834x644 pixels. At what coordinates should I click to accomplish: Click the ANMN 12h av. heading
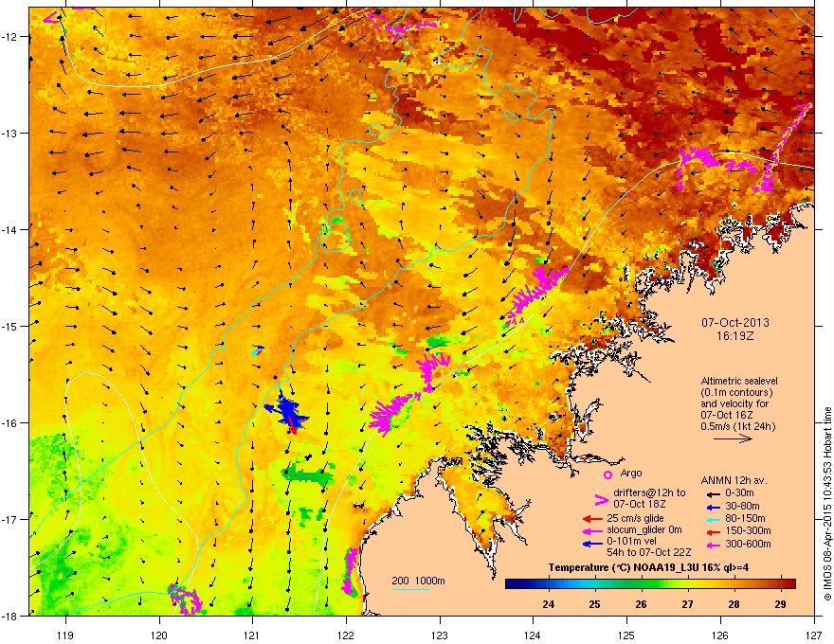734,480
